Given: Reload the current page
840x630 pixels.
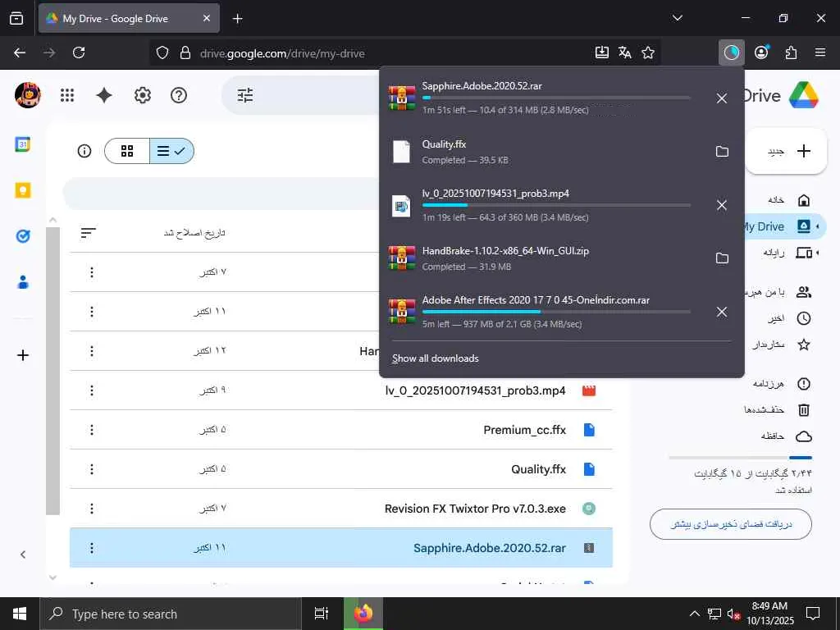Looking at the screenshot, I should point(79,52).
